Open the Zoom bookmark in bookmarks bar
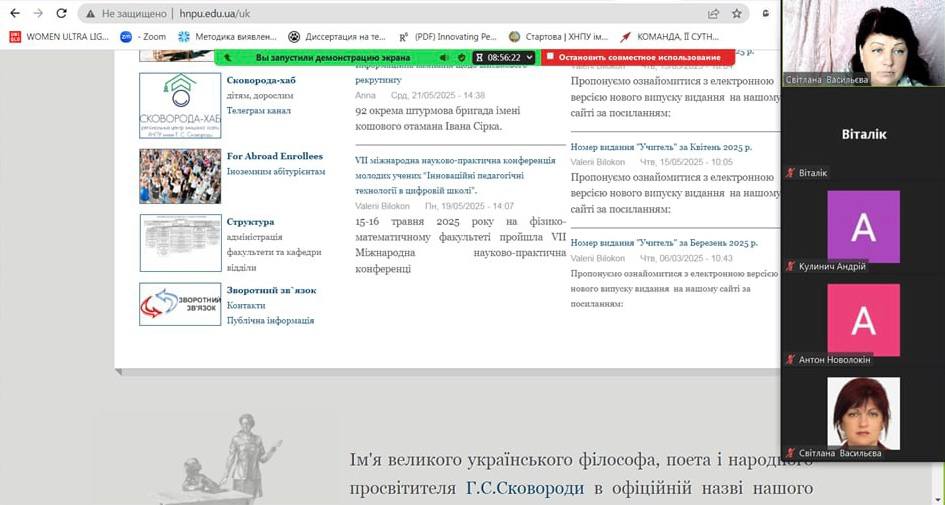This screenshot has height=505, width=945. tap(144, 37)
